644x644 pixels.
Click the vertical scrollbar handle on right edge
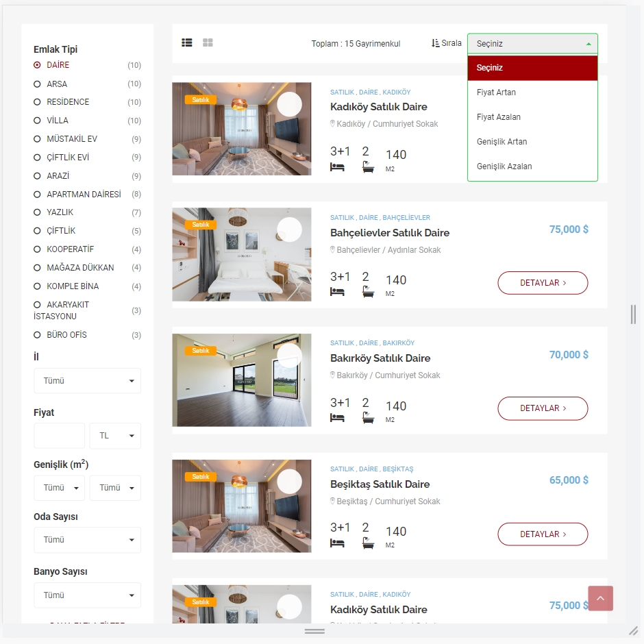(x=633, y=314)
